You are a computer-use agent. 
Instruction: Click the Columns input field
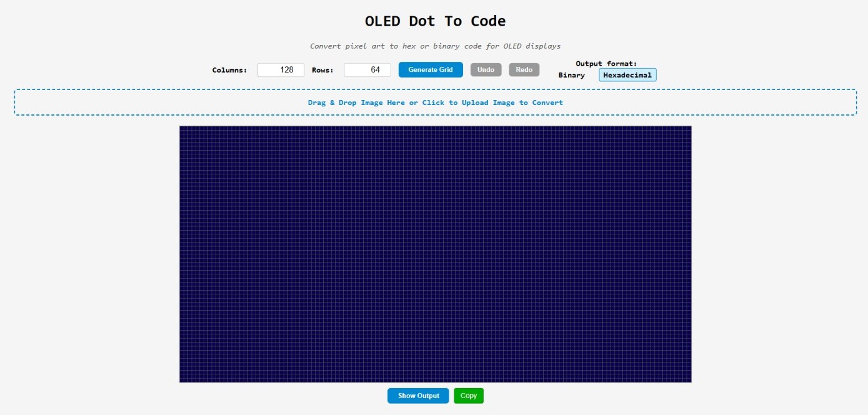click(281, 70)
